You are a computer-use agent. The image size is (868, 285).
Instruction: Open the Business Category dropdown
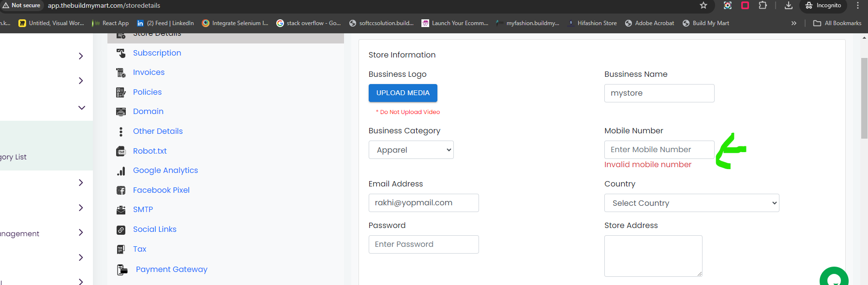pos(411,150)
